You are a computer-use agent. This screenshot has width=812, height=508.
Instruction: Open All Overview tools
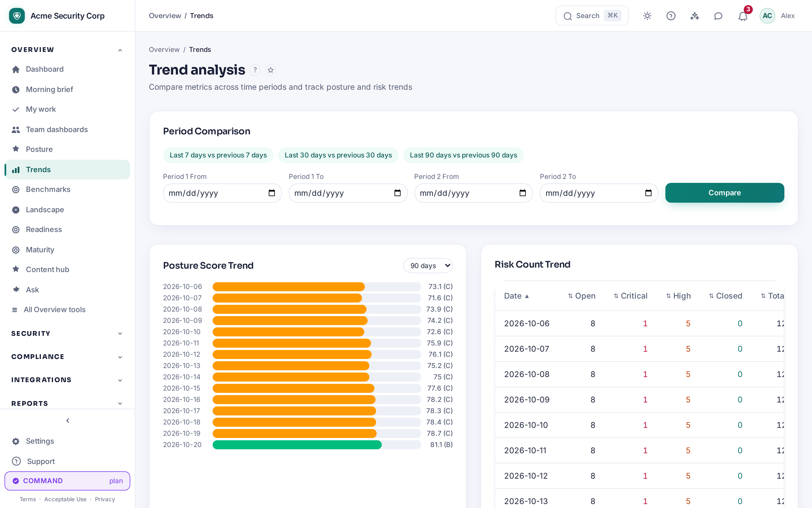point(67,310)
